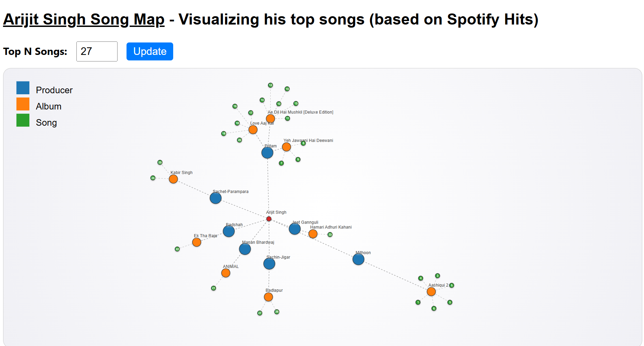Select the Badshah producer node
Screen dimensions: 644x346
[228, 231]
